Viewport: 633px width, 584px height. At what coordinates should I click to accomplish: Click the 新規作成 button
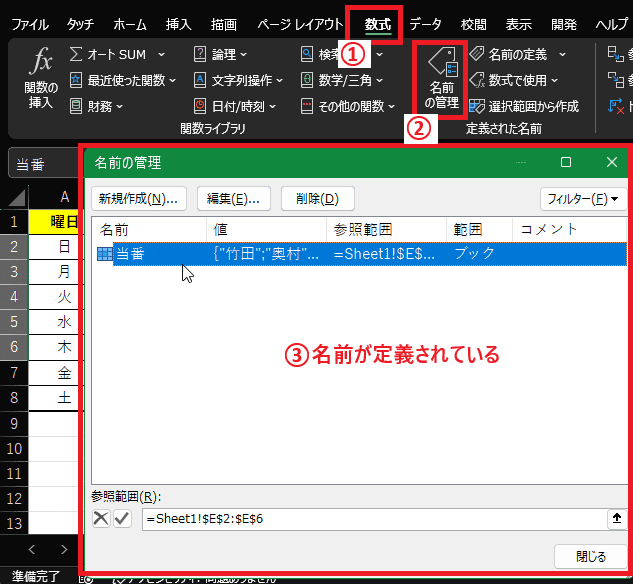tap(139, 198)
